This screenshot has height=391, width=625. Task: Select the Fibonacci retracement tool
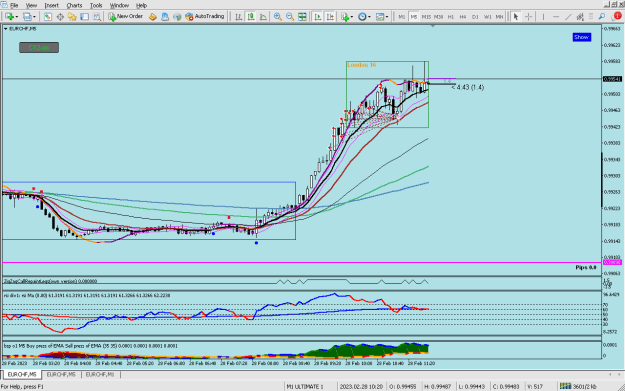591,17
